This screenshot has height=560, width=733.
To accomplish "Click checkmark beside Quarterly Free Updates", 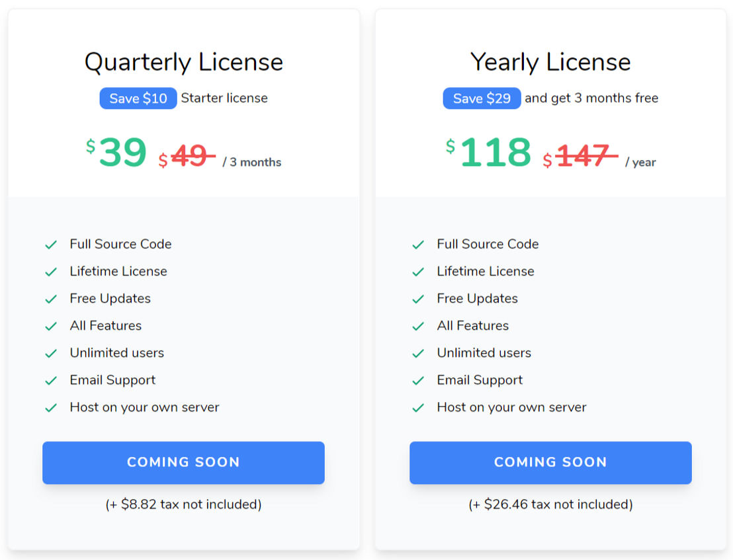I will point(51,299).
